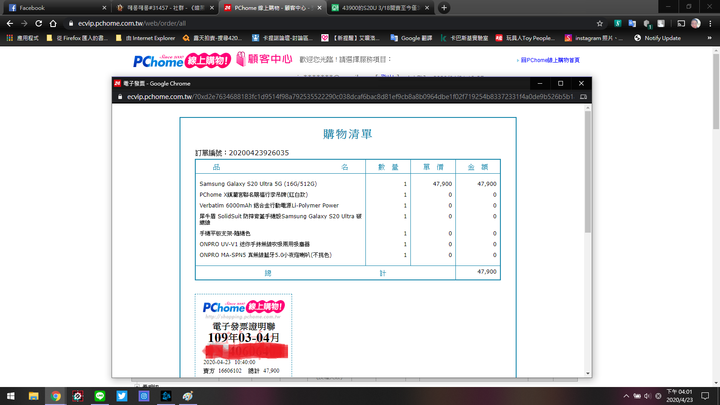
Task: Click the popup lock site info icon
Action: click(120, 97)
